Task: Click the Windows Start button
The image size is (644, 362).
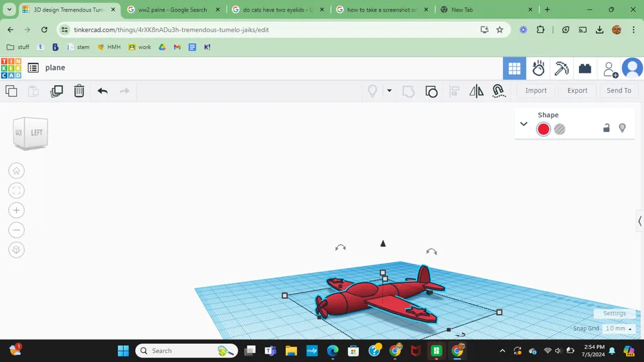Action: 123,350
